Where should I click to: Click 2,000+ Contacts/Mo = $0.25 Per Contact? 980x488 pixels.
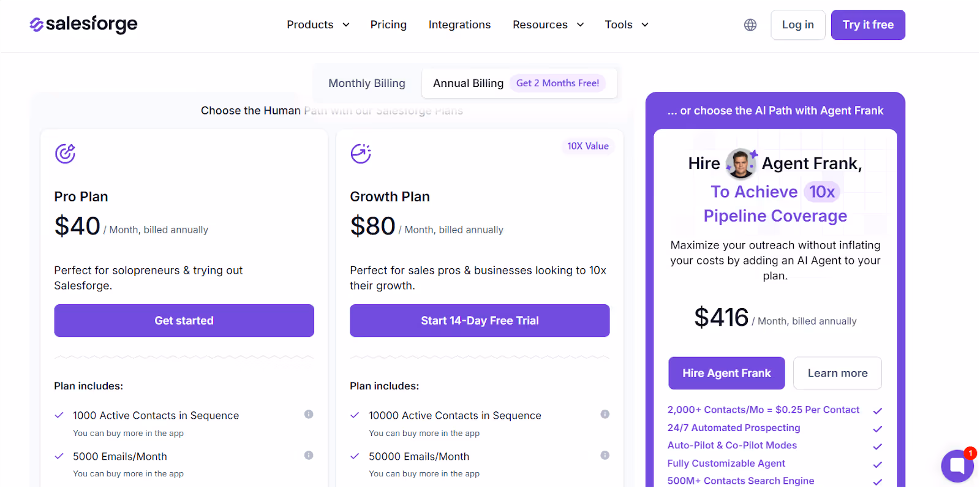(763, 410)
